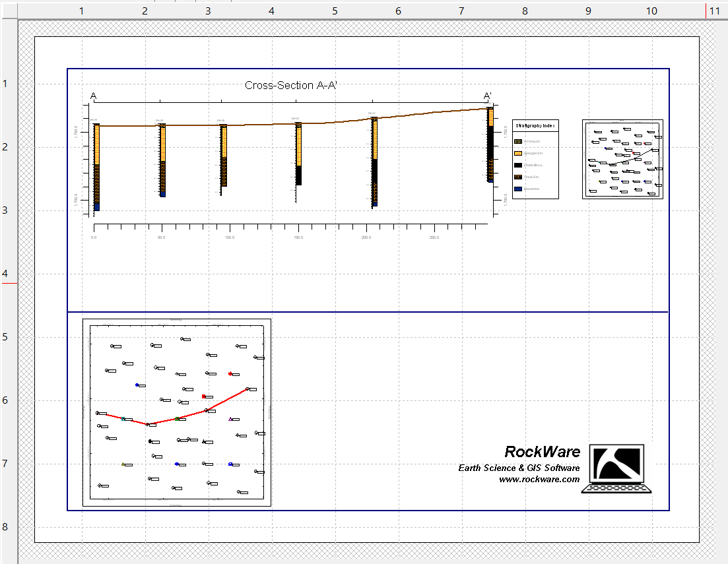Viewport: 728px width, 564px height.
Task: Select the A-Horizon legend pattern swatch
Action: pyautogui.click(x=518, y=141)
